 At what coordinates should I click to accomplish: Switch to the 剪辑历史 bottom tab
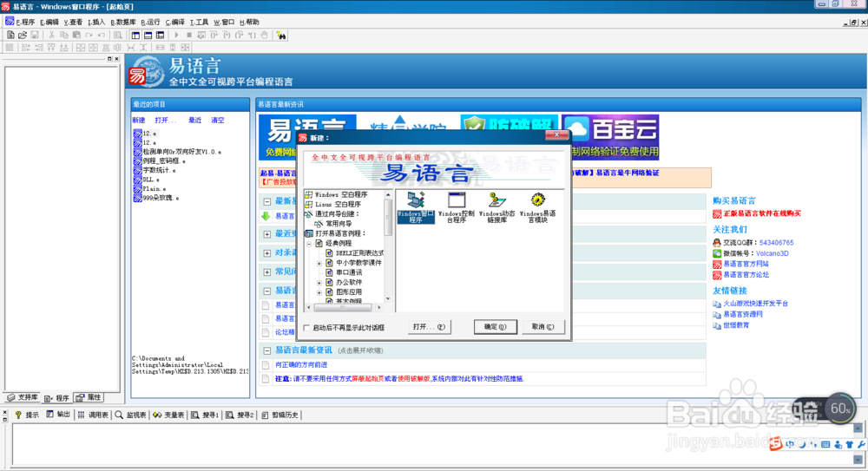[x=280, y=415]
